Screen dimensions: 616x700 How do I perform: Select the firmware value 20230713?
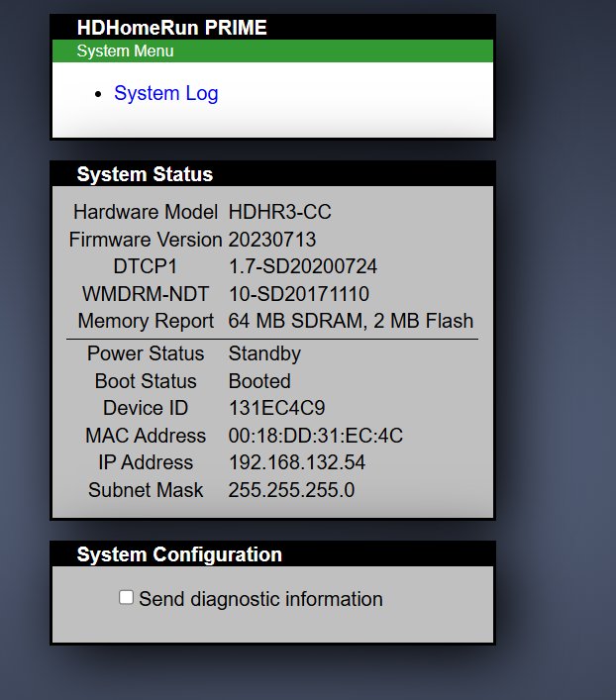tap(272, 240)
